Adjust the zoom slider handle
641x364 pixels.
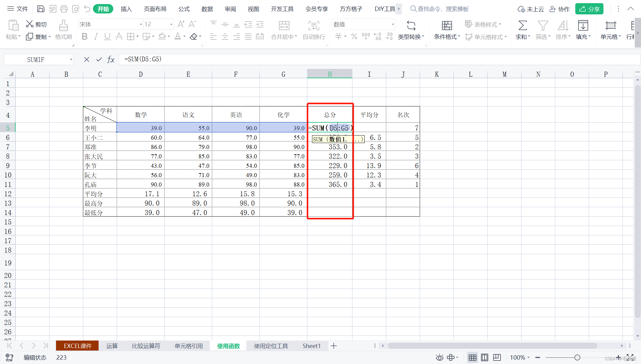[577, 357]
